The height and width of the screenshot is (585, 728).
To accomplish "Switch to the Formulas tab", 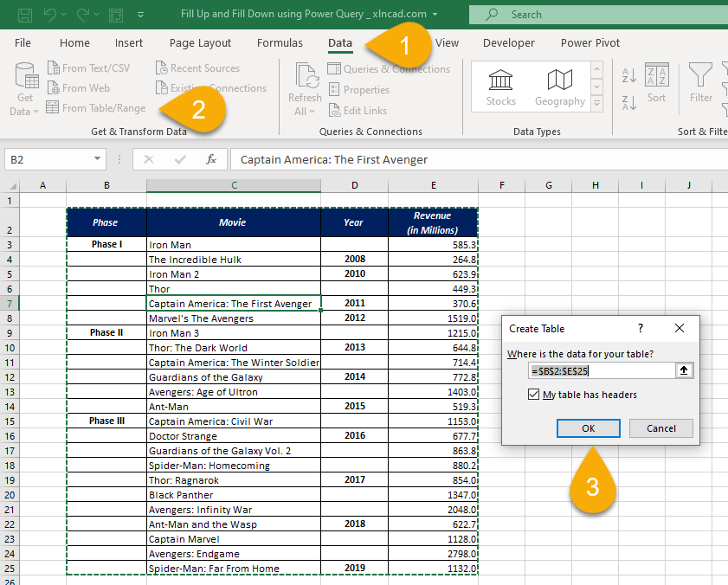I will tap(280, 42).
